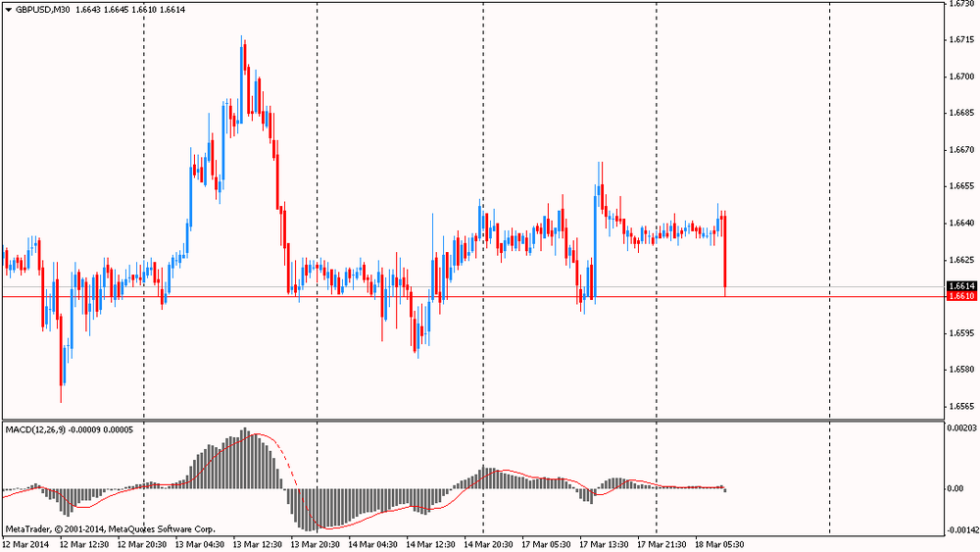This screenshot has height=552, width=980.
Task: Click the 1.6625 price scale label
Action: coord(961,259)
